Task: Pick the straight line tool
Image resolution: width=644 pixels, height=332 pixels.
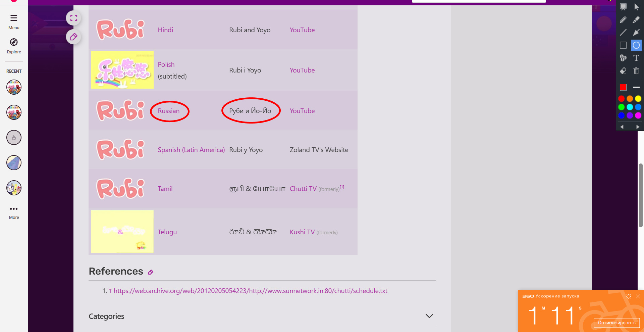Action: 623,33
